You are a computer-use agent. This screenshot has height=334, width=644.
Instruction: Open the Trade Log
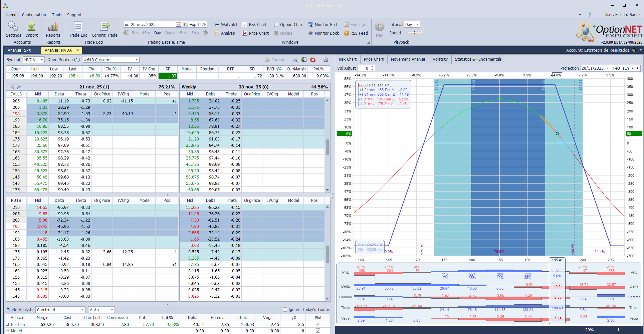78,29
